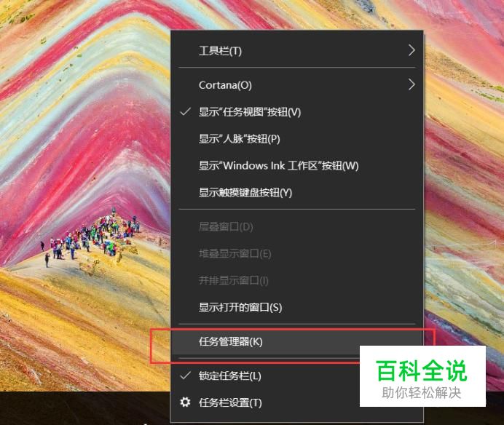Open 任务栏设置(T) text entry

[230, 402]
